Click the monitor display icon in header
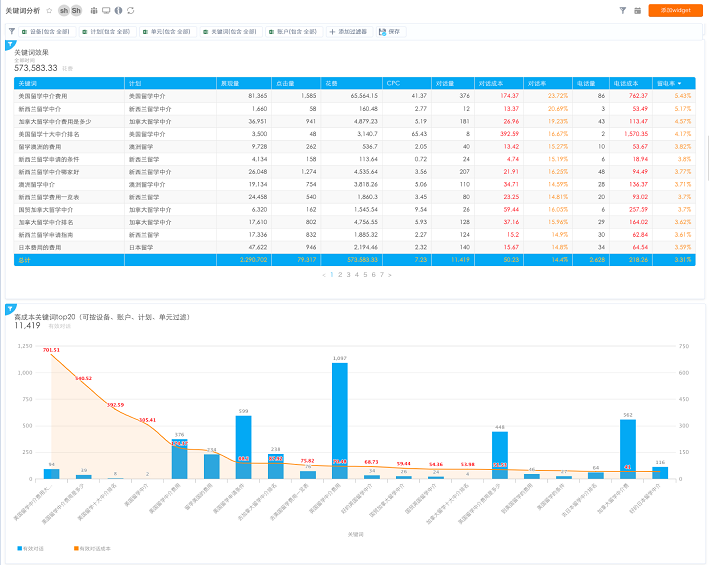This screenshot has height=565, width=709. point(106,10)
